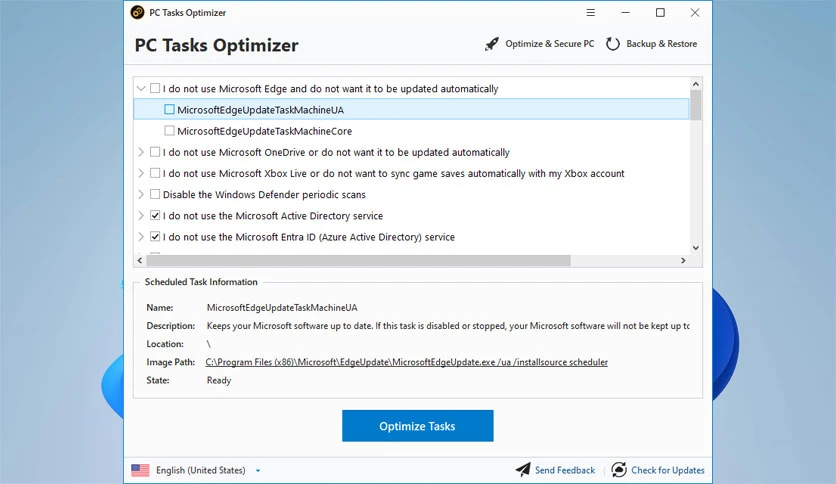Image resolution: width=836 pixels, height=484 pixels.
Task: Click the US flag language icon
Action: (x=140, y=470)
